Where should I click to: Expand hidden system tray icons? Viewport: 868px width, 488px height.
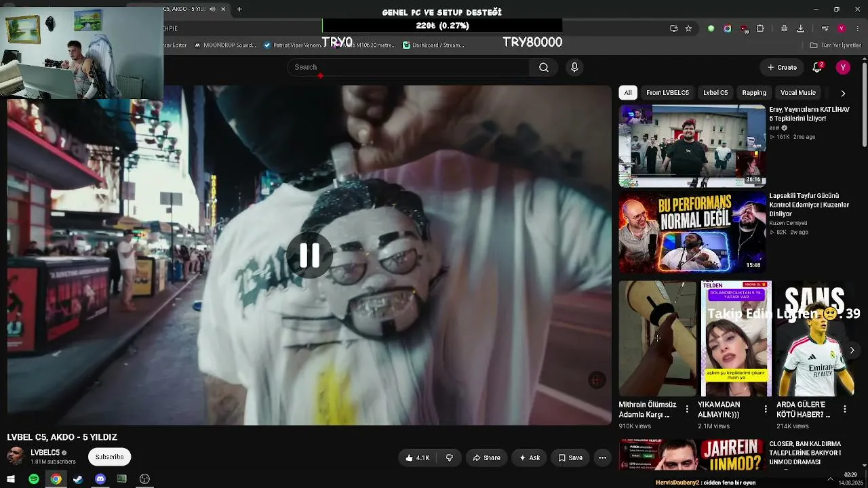click(830, 479)
